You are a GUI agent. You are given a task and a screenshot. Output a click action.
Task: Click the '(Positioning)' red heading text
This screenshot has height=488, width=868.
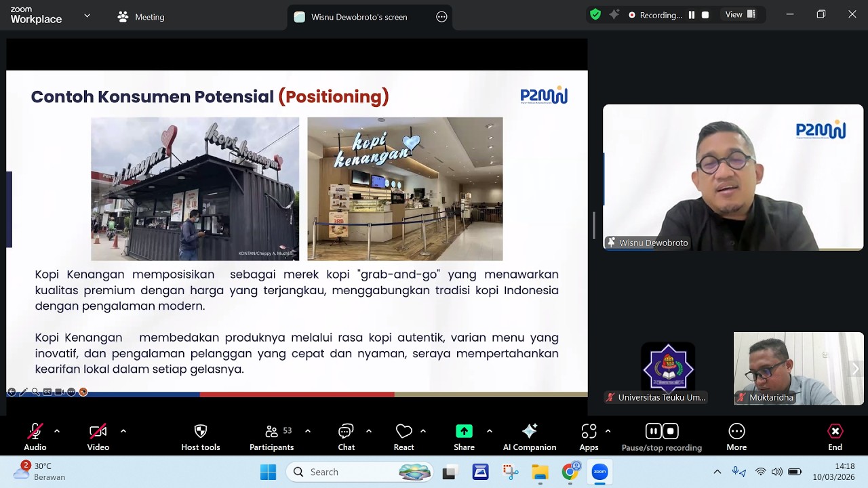pyautogui.click(x=334, y=97)
